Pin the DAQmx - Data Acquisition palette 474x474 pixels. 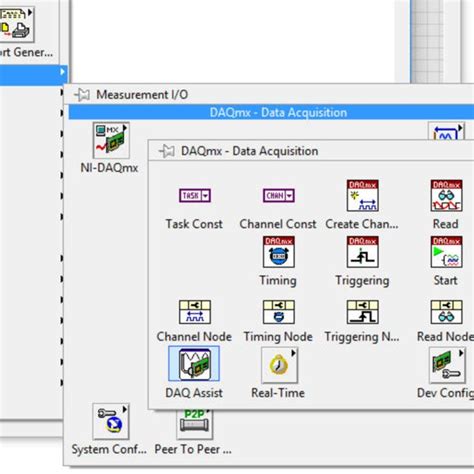click(167, 151)
